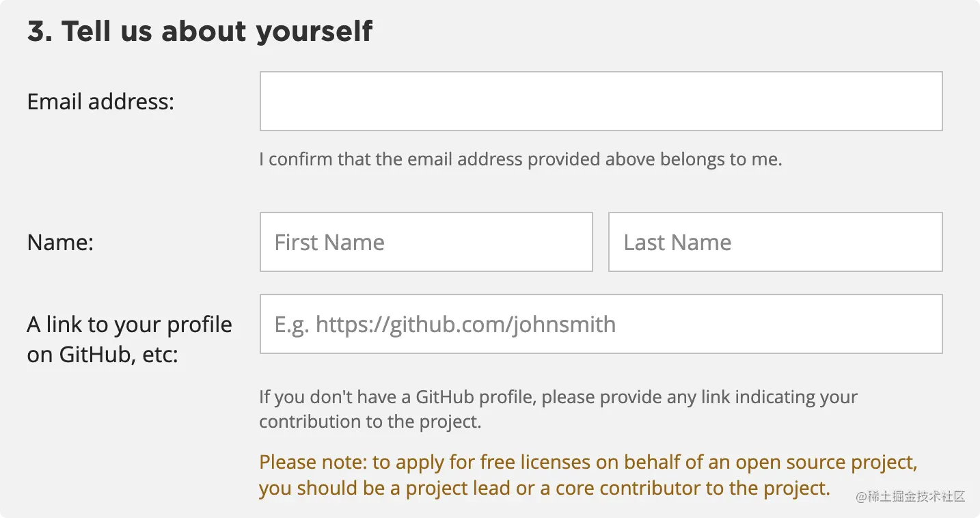Click the '3. Tell us about yourself' heading
980x518 pixels.
200,31
